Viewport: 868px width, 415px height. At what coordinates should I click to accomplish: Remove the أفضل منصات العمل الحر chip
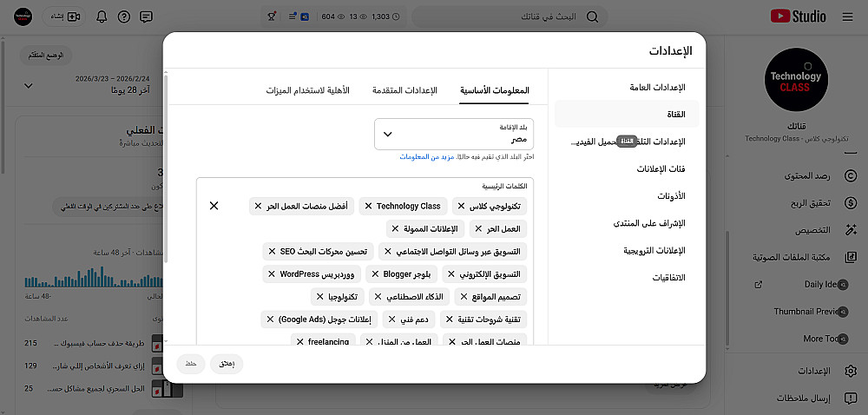[x=258, y=206]
